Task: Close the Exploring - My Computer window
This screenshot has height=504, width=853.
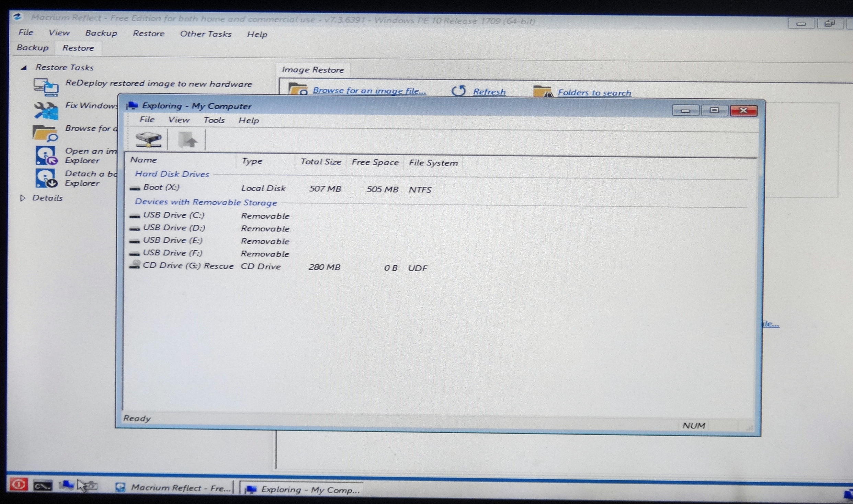Action: pyautogui.click(x=743, y=111)
